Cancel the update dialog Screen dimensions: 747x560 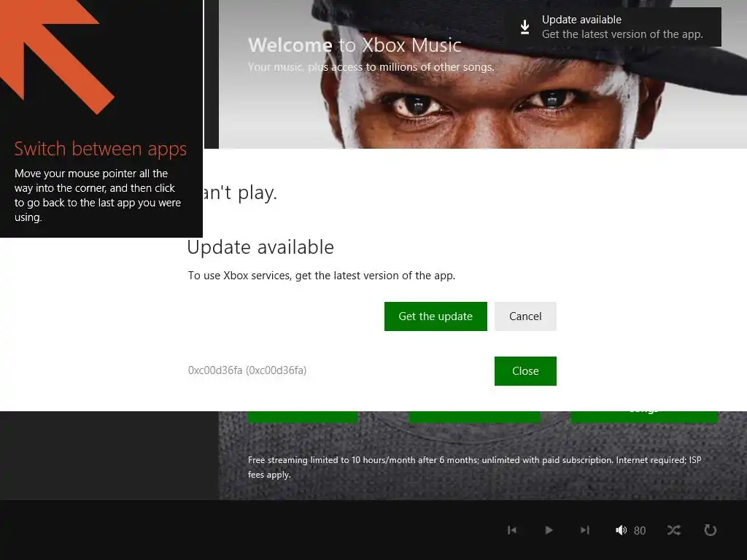coord(525,316)
